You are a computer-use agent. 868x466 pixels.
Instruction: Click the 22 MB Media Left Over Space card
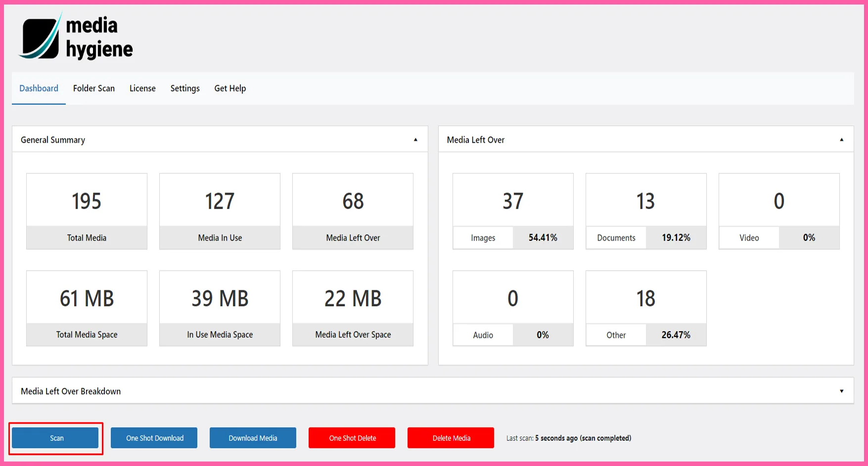click(353, 308)
